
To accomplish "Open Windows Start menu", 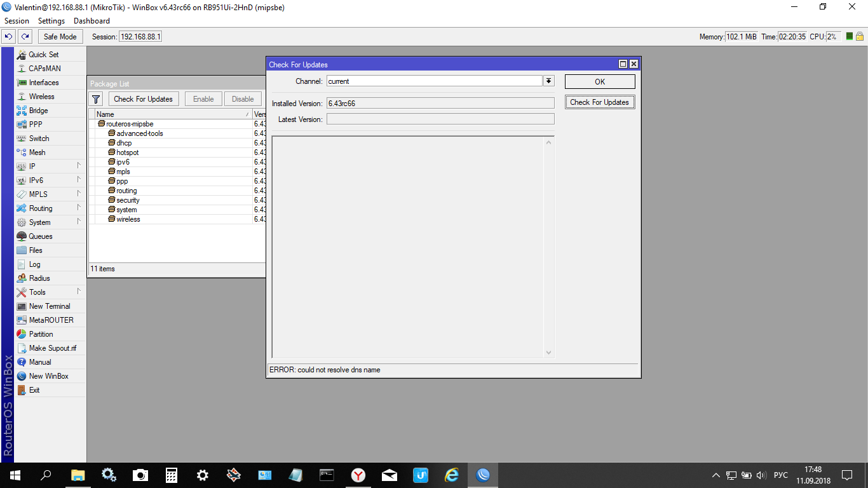I will click(x=15, y=475).
